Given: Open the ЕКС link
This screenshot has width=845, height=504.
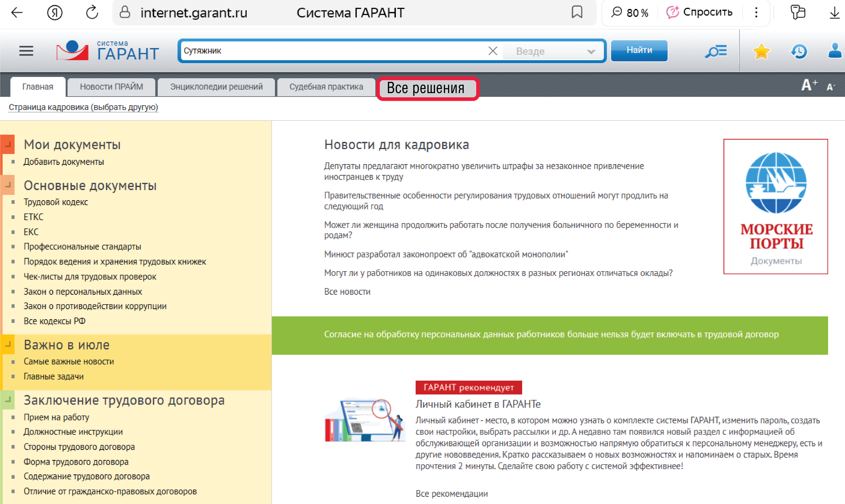Looking at the screenshot, I should 31,232.
